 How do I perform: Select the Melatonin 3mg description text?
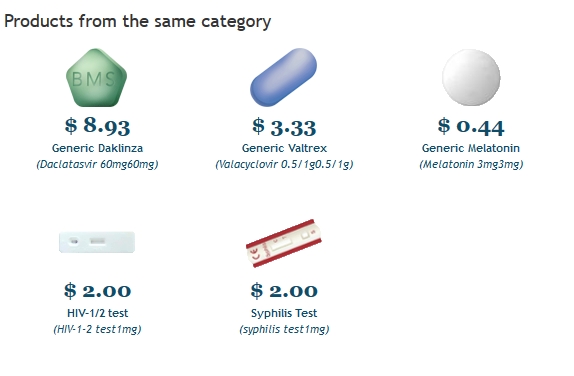(471, 164)
